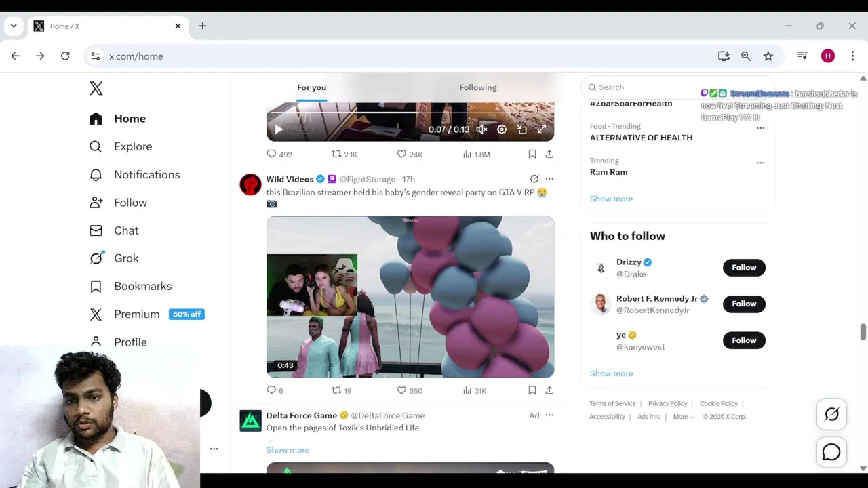
Task: Follow Drizzy @Drake
Action: 744,268
